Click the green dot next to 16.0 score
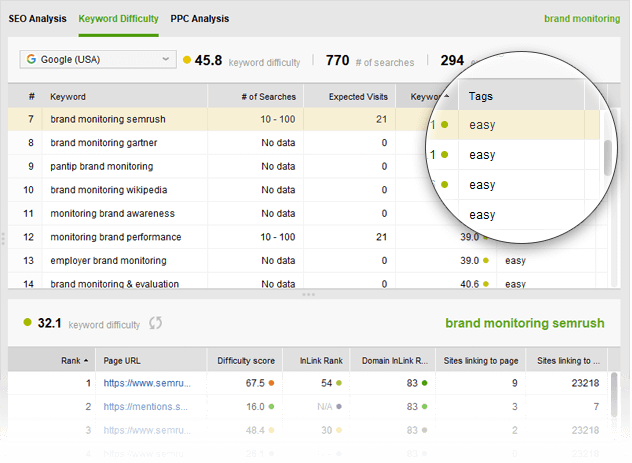632x463 pixels. 271,407
